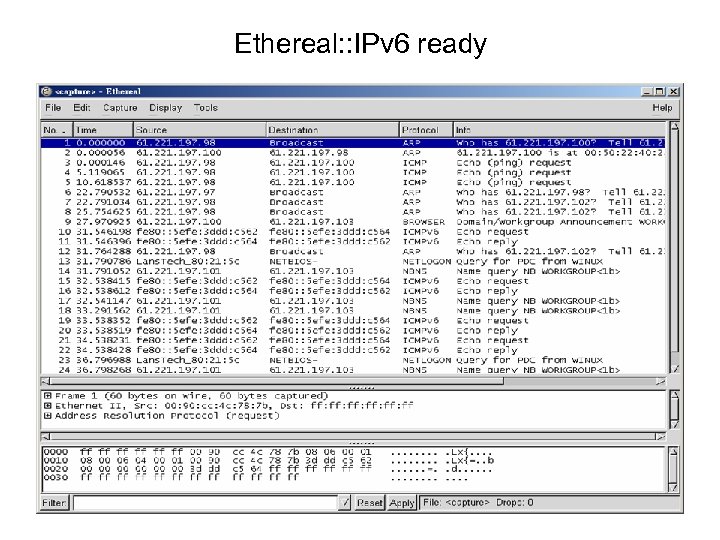Open the Tools menu
This screenshot has height=540, width=720.
tap(205, 107)
